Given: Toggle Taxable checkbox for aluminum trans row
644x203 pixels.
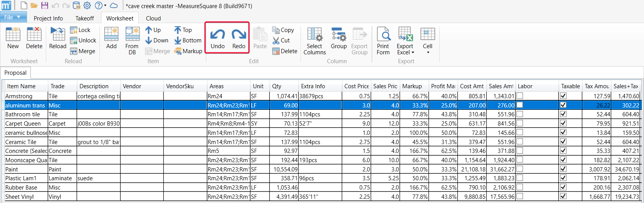Looking at the screenshot, I should (x=563, y=105).
